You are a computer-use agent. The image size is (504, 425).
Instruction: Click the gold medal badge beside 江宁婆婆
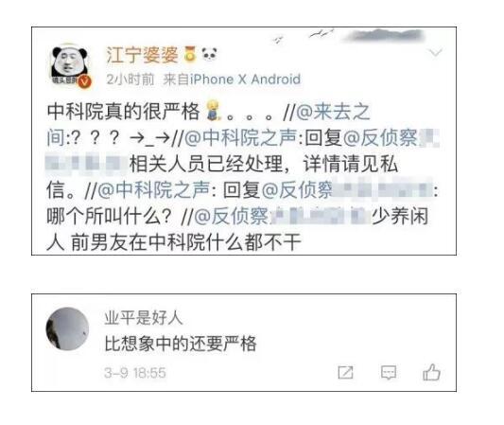tap(190, 54)
